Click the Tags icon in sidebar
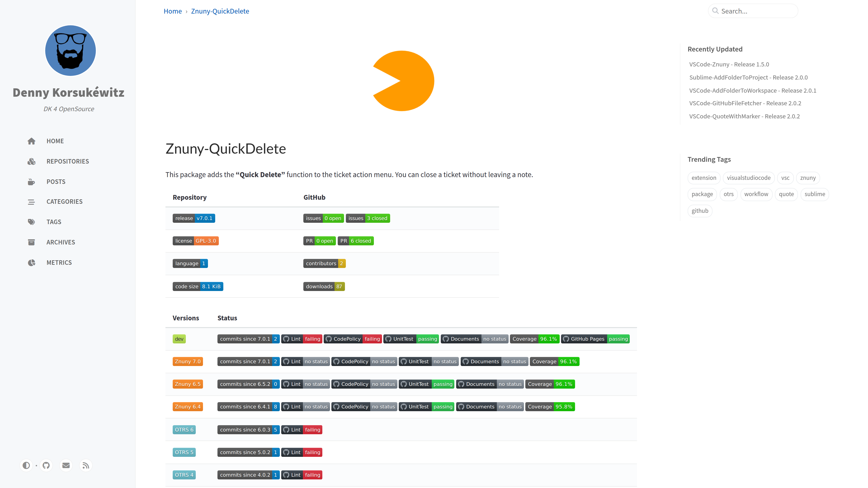 (31, 222)
